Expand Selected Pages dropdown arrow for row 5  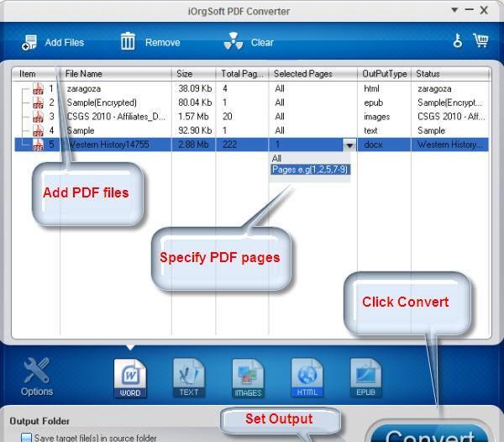pos(349,145)
